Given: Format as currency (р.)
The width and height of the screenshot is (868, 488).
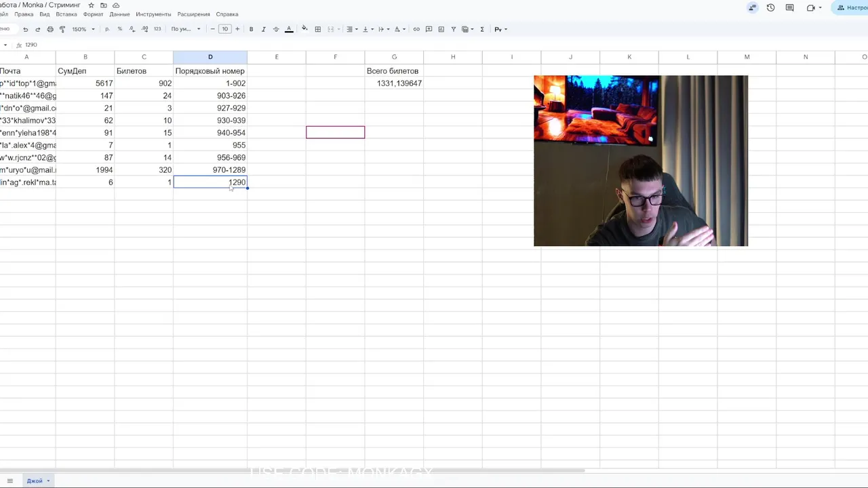Looking at the screenshot, I should [x=107, y=29].
